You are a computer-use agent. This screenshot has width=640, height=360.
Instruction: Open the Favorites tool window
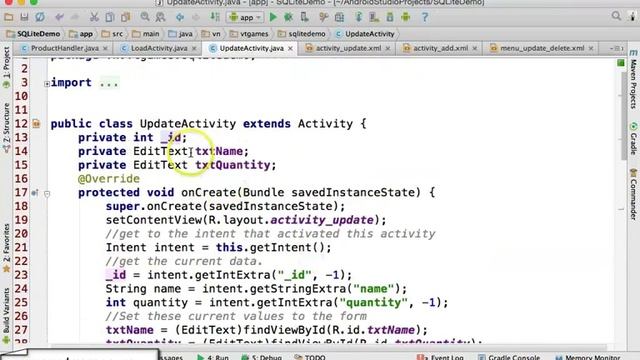pos(6,247)
